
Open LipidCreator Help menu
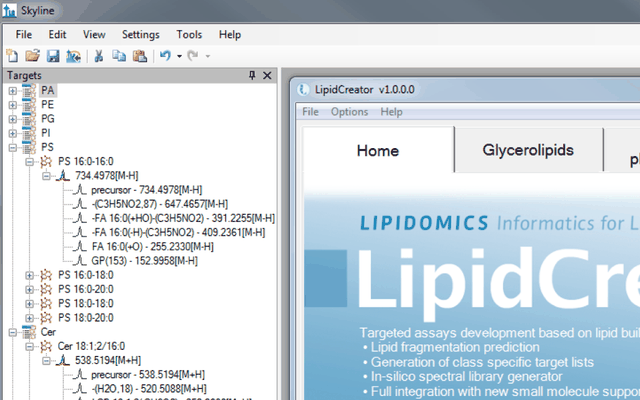pos(391,112)
